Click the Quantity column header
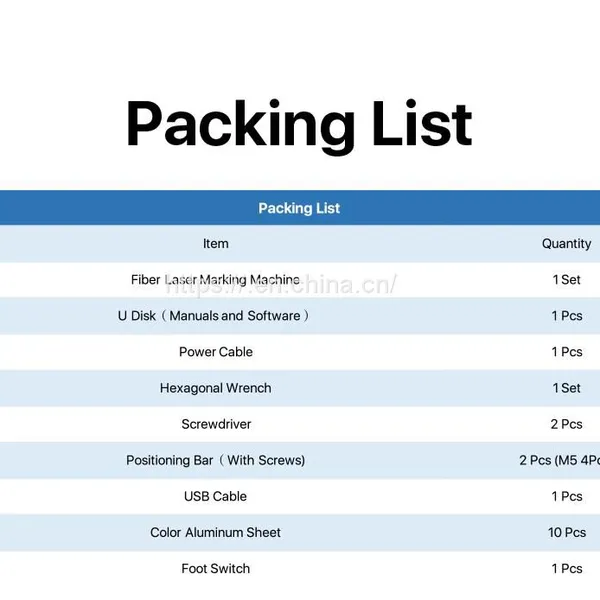 pos(566,244)
